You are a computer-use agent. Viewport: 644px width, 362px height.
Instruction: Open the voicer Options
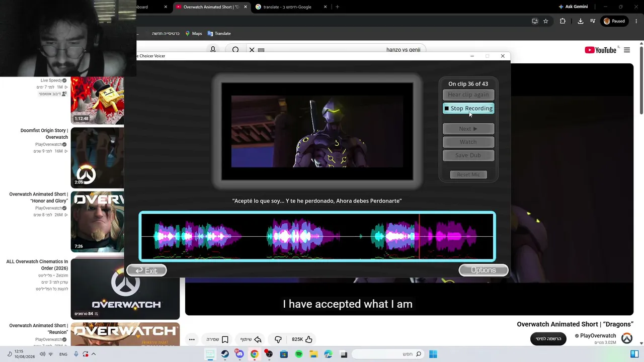[484, 270]
